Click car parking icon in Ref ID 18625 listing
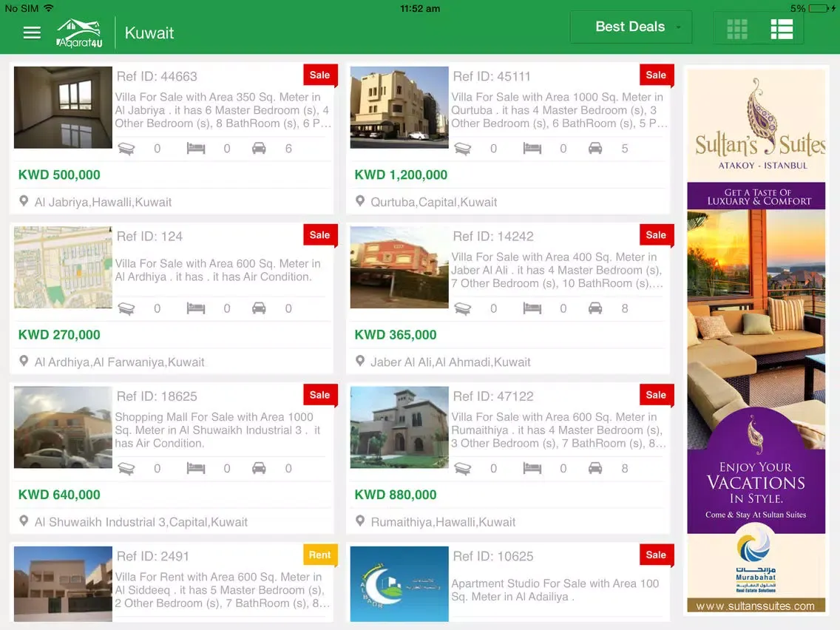 click(259, 469)
